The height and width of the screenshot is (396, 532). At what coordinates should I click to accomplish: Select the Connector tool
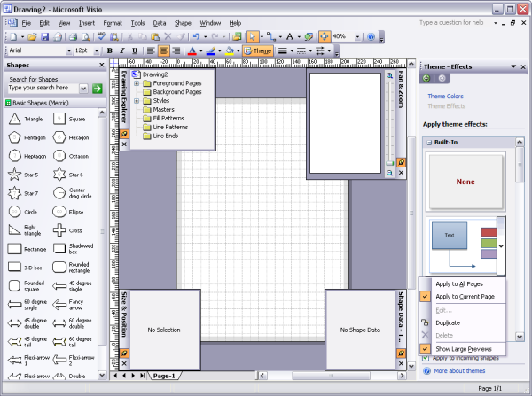tap(271, 36)
